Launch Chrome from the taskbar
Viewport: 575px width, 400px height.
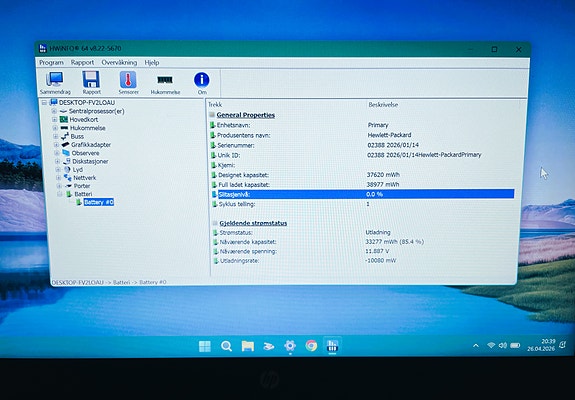click(x=311, y=345)
